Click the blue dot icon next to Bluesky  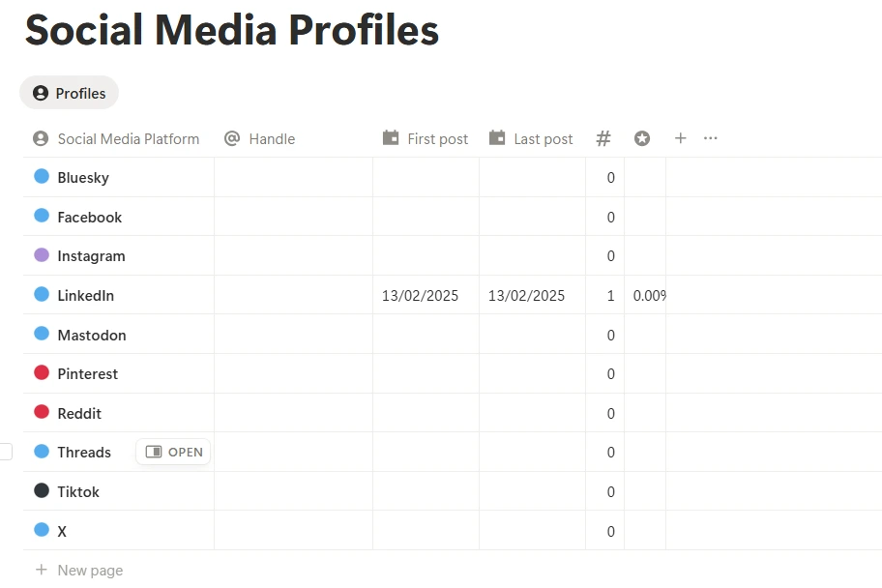click(41, 177)
